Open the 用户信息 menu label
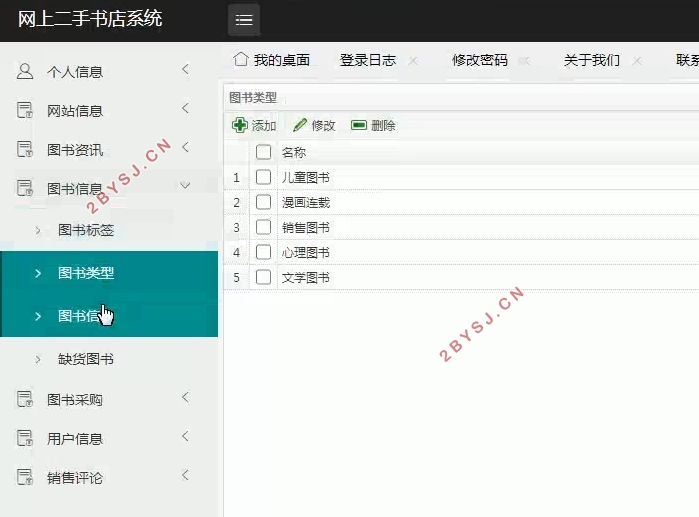Viewport: 699px width, 517px height. (75, 439)
